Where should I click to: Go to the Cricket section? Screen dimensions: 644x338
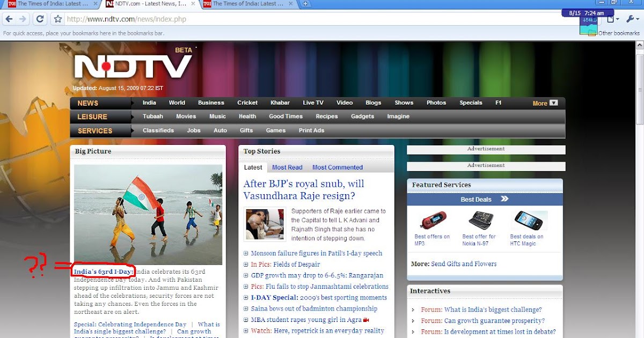247,103
